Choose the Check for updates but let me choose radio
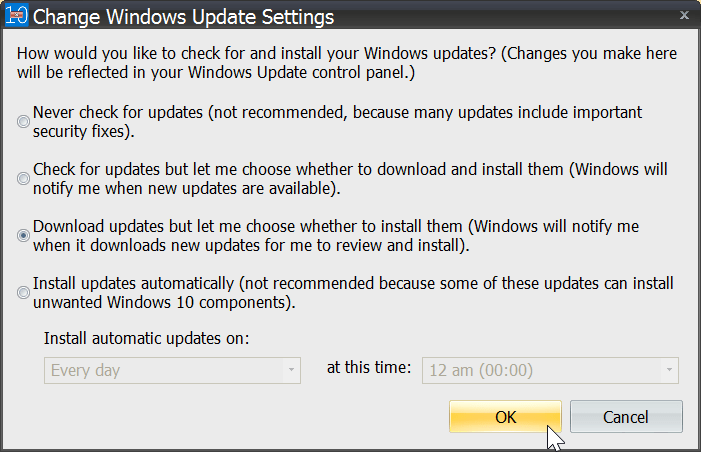 (23, 178)
